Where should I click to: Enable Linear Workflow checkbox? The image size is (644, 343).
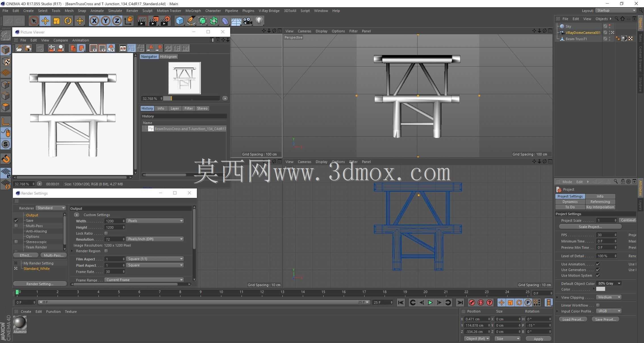598,305
